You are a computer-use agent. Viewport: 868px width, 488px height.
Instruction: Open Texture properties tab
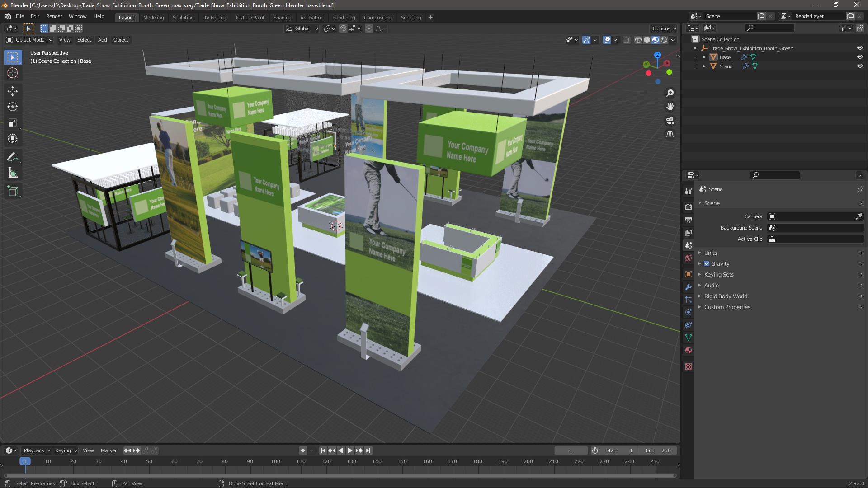pyautogui.click(x=689, y=366)
